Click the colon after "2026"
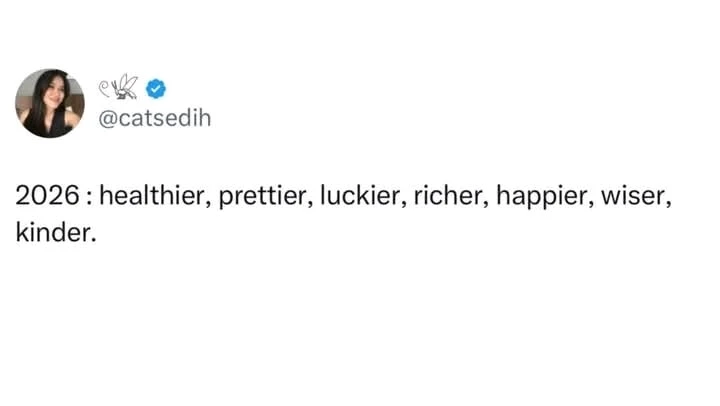This screenshot has height=406, width=720. click(86, 199)
